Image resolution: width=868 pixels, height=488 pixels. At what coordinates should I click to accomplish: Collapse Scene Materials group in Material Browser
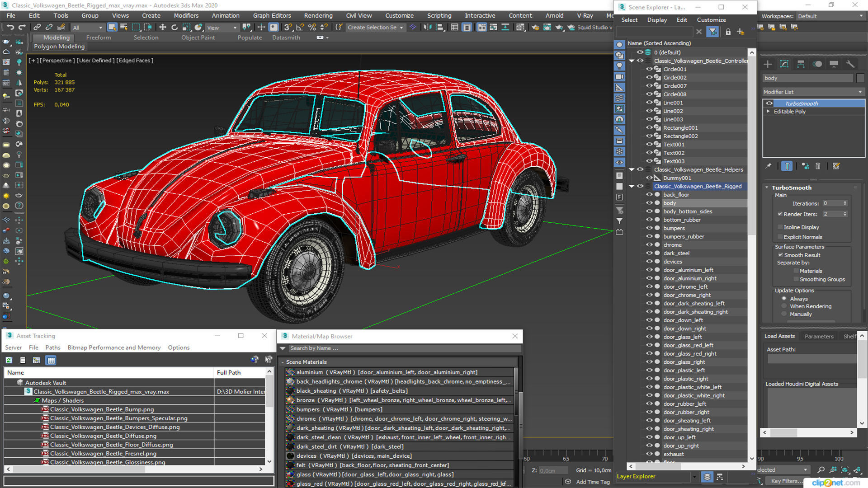pos(283,362)
